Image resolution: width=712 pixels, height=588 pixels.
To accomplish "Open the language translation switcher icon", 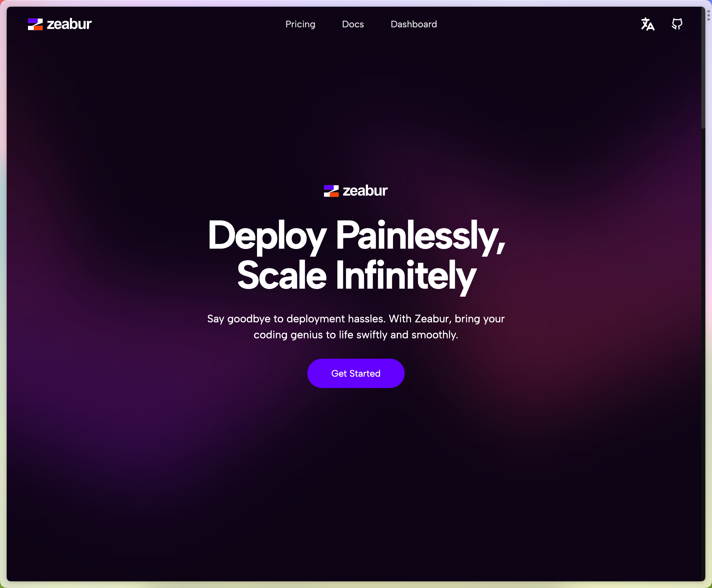I will [647, 24].
